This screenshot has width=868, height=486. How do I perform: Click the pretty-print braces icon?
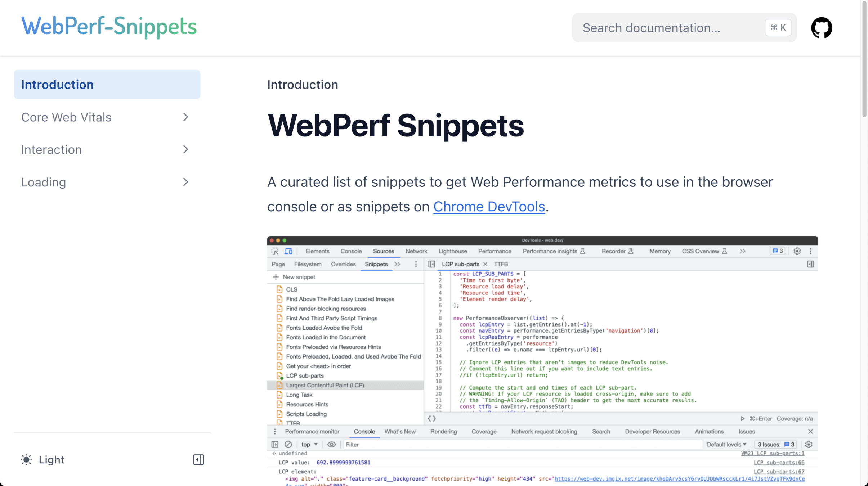[x=431, y=418]
